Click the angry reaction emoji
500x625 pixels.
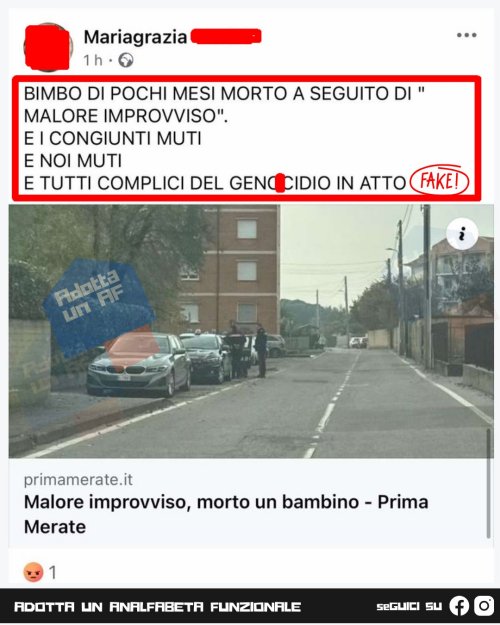click(33, 572)
